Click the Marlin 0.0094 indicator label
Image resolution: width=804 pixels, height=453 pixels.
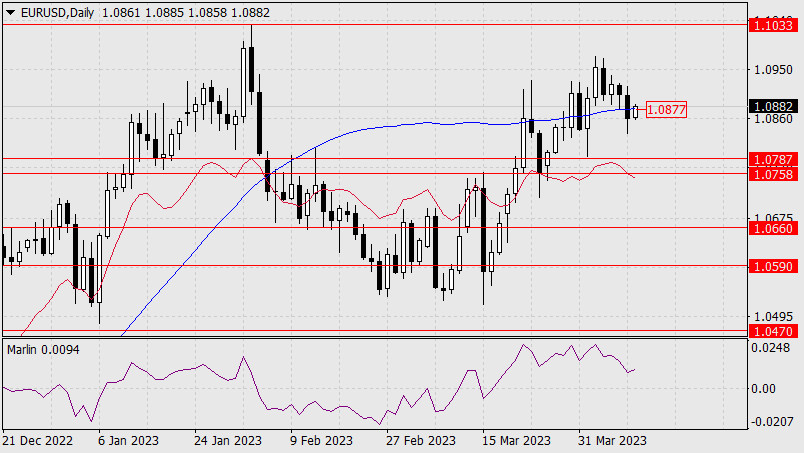click(x=43, y=350)
